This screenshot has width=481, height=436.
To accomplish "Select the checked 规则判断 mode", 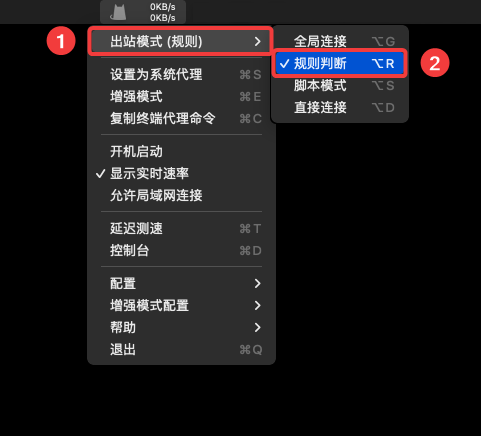I will tap(340, 63).
